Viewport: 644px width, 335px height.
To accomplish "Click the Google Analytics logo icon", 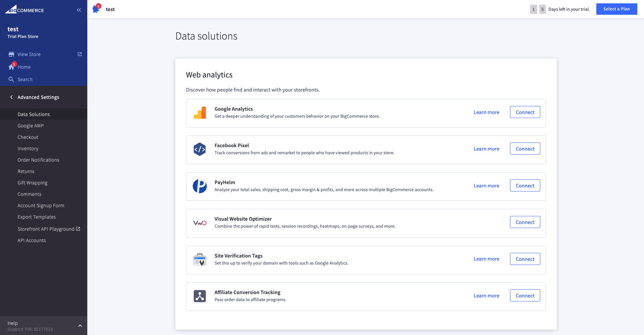I will pyautogui.click(x=200, y=113).
